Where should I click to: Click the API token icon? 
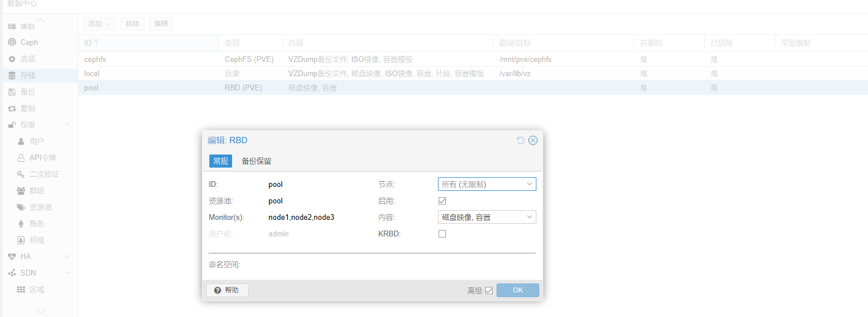(21, 158)
